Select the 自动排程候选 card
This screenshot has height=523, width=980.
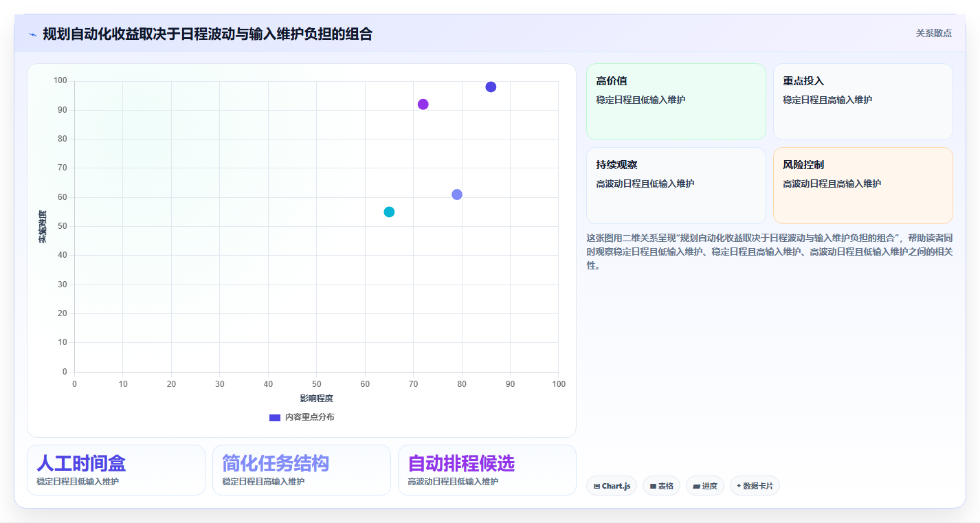487,470
